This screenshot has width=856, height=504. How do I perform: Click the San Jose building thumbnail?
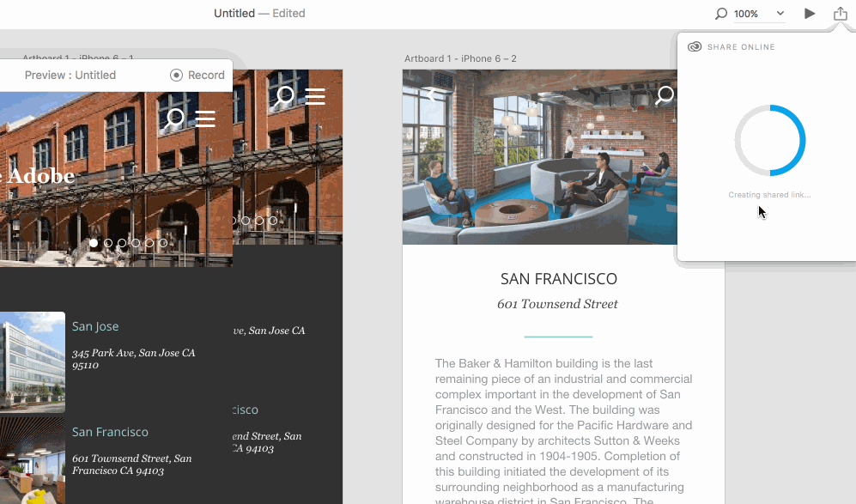33,361
